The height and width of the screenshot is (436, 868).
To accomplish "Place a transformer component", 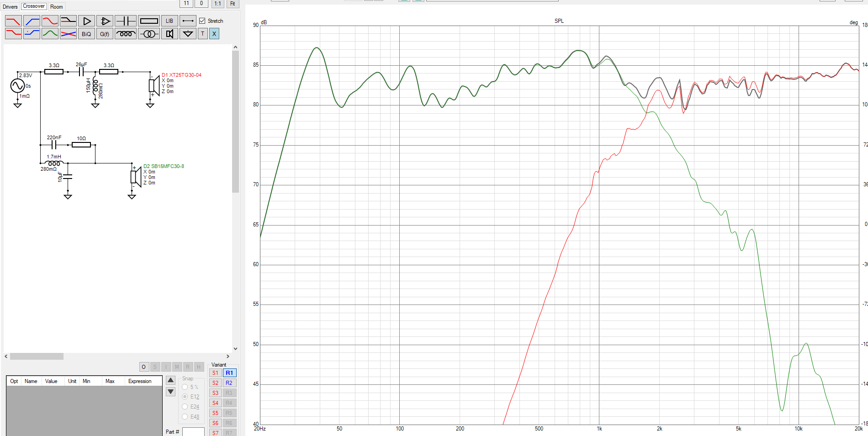I will (149, 34).
